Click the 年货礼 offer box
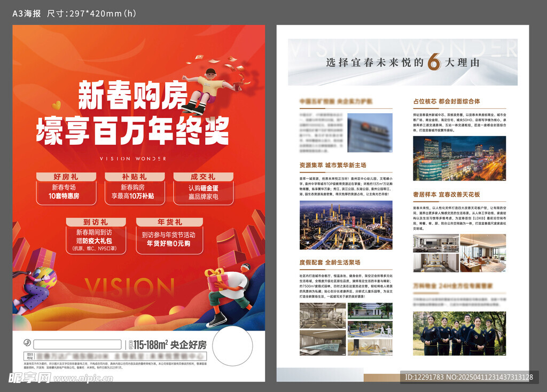Viewport: 547px width, 392px height. [168, 236]
